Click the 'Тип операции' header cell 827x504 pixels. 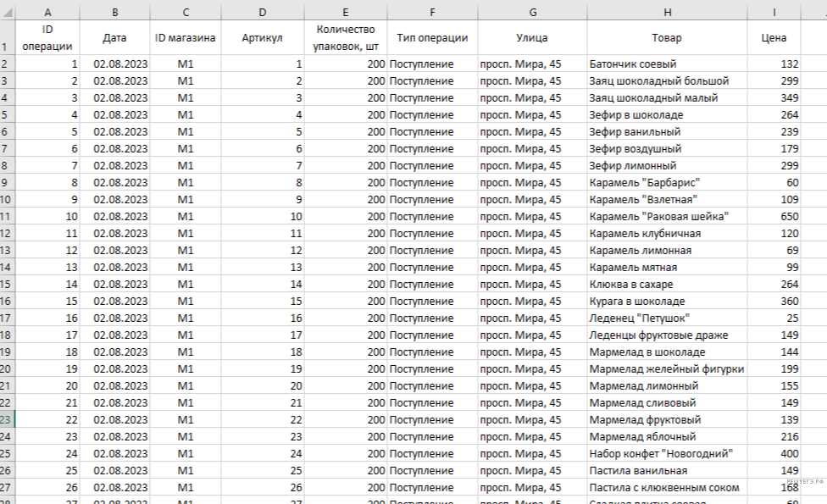(432, 38)
